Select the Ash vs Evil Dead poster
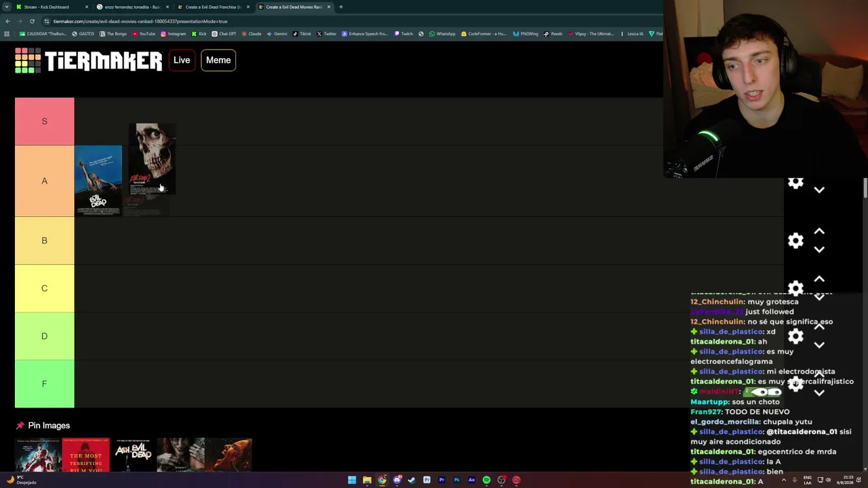Screen dimensions: 868x488 pos(134,454)
